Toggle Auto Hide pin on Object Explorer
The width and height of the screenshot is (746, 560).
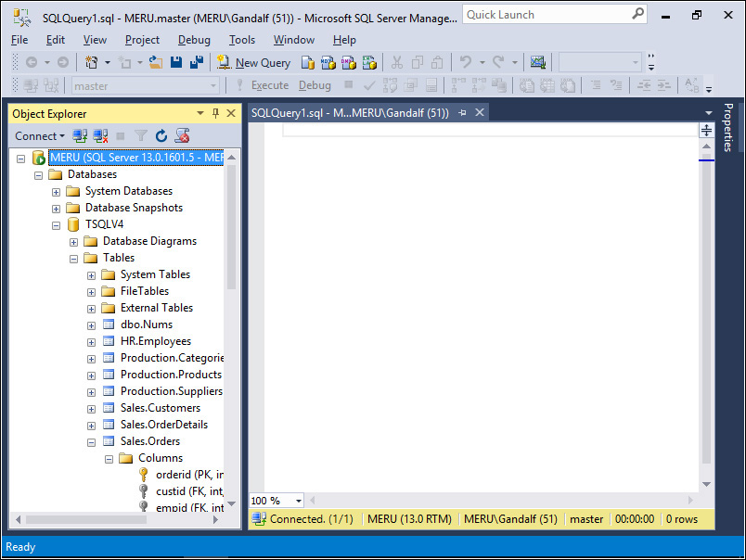point(215,113)
